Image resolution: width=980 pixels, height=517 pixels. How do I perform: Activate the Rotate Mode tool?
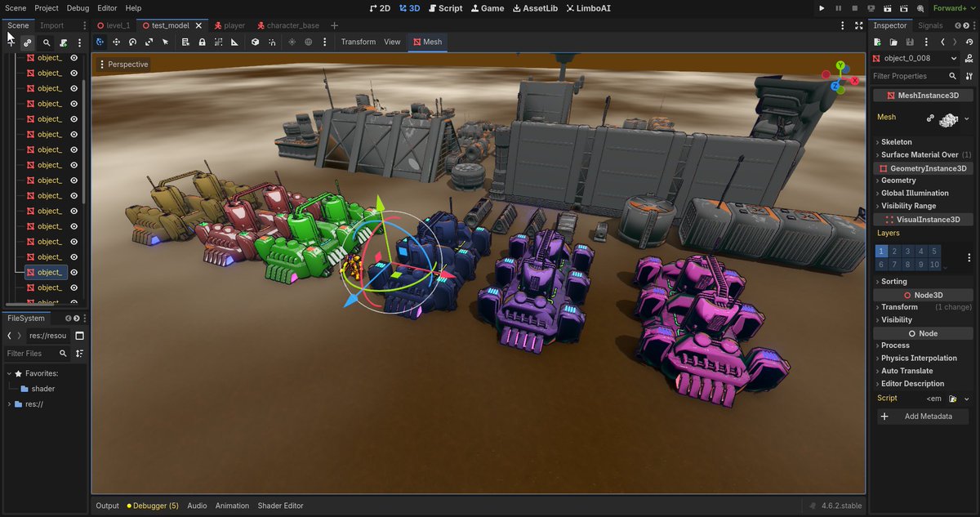(x=132, y=42)
